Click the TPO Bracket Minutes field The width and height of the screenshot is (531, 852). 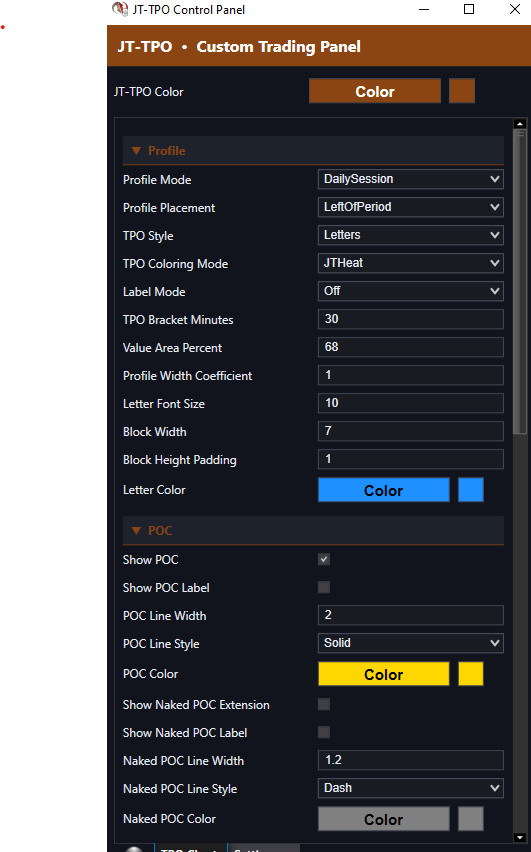410,319
